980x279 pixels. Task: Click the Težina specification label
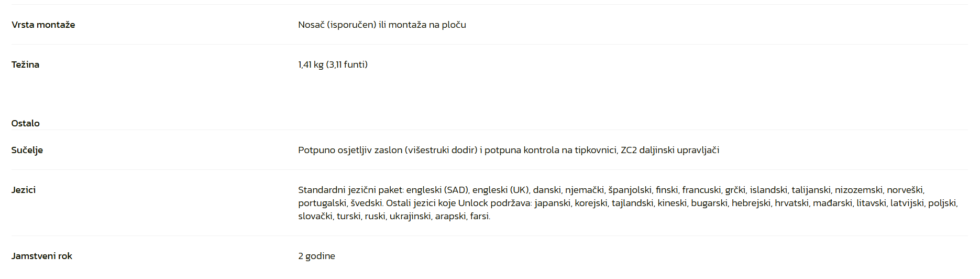click(25, 65)
